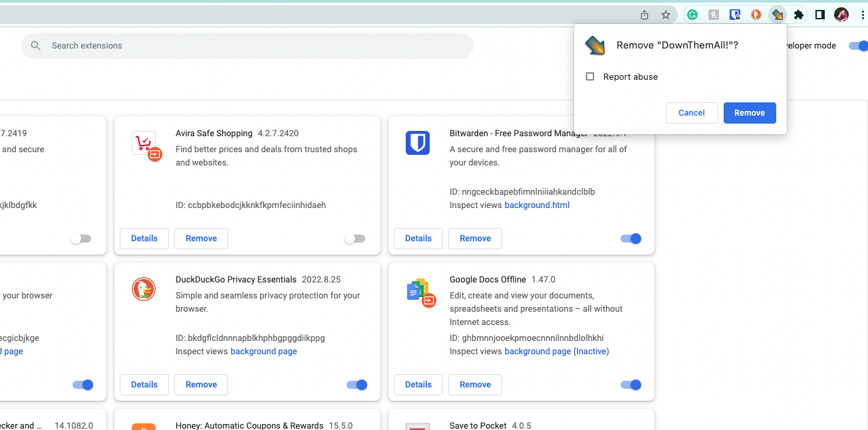The image size is (868, 430).
Task: Bookmark this page with the star icon
Action: click(665, 15)
